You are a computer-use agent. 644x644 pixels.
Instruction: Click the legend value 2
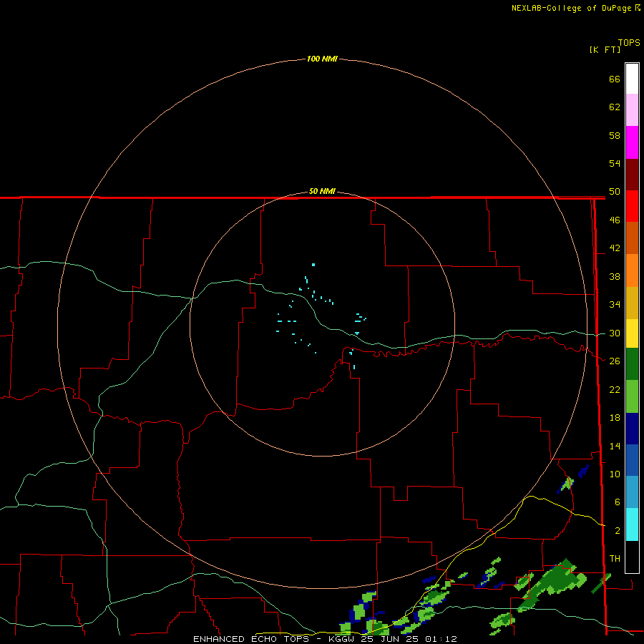tap(618, 531)
